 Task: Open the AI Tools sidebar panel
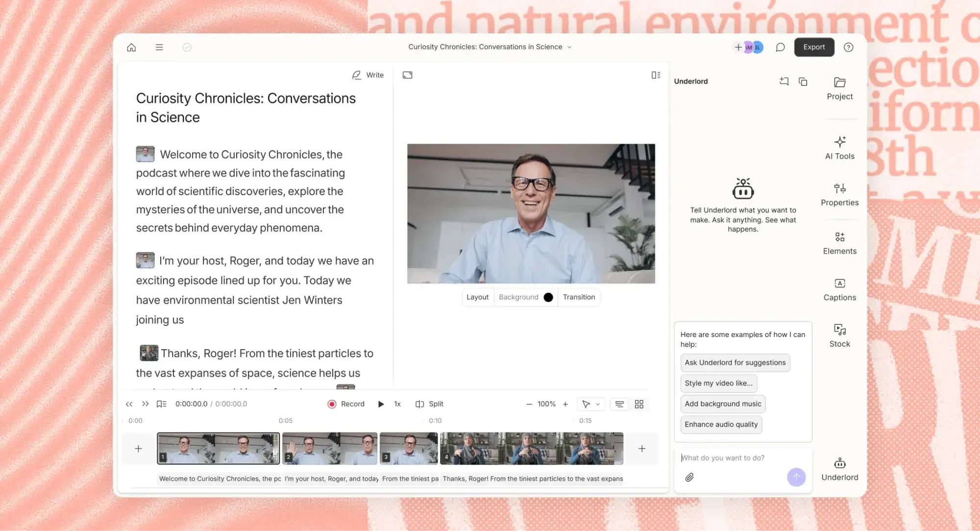click(839, 148)
